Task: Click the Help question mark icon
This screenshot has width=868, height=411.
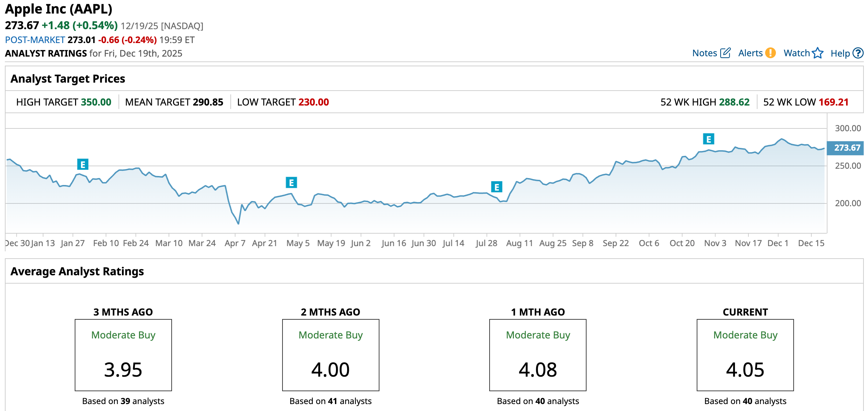Action: click(x=858, y=53)
